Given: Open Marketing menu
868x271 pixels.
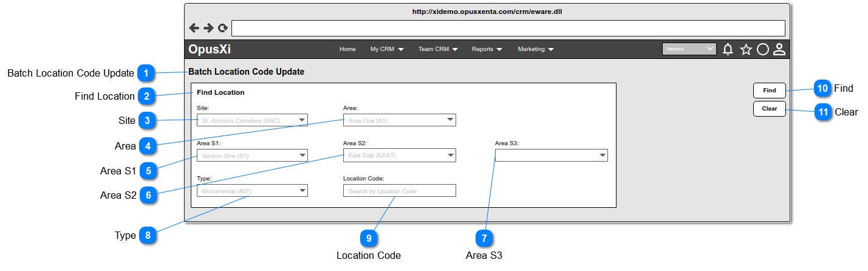Looking at the screenshot, I should (x=536, y=49).
